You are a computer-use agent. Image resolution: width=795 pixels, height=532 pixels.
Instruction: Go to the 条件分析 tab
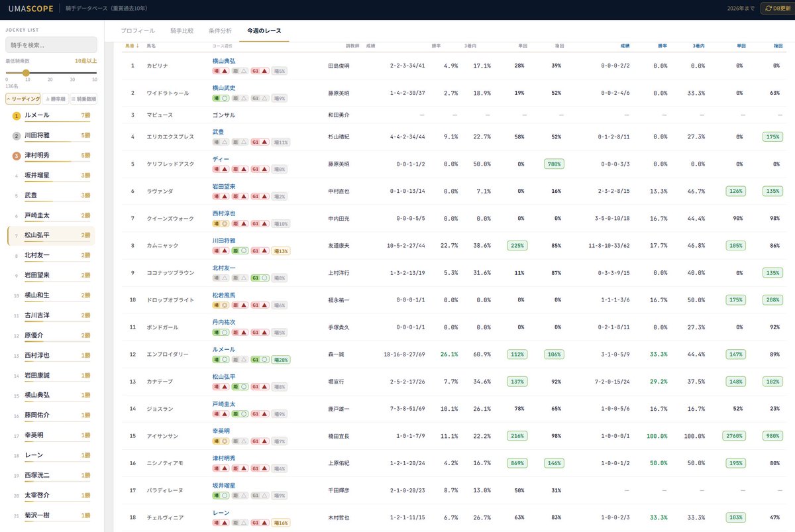220,30
